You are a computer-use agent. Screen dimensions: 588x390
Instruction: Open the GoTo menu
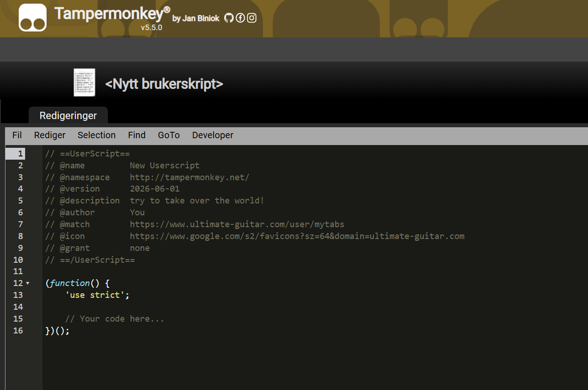(x=169, y=135)
